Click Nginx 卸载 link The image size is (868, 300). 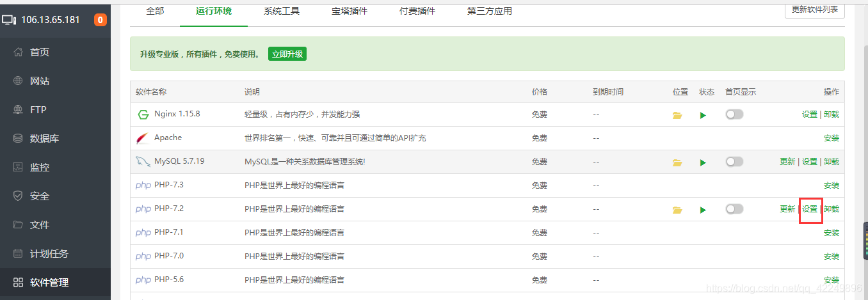click(x=832, y=114)
